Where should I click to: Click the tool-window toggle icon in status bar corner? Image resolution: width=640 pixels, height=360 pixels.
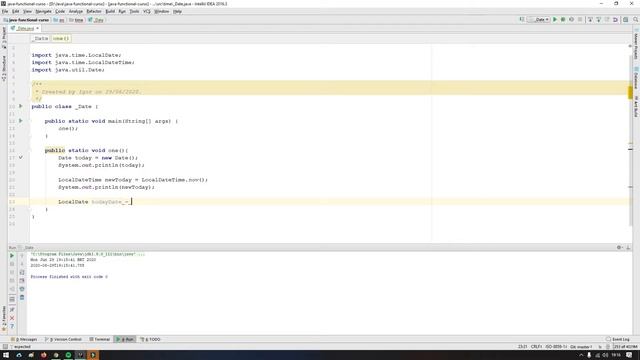5,347
